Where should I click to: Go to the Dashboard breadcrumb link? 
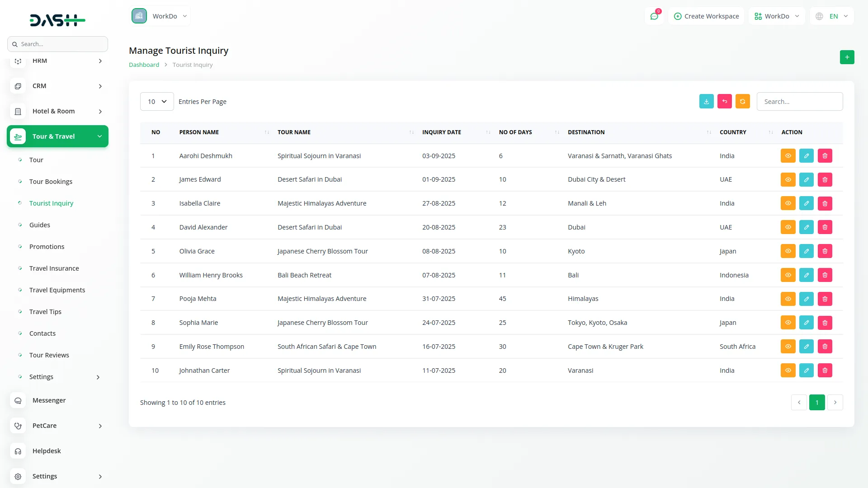point(144,65)
